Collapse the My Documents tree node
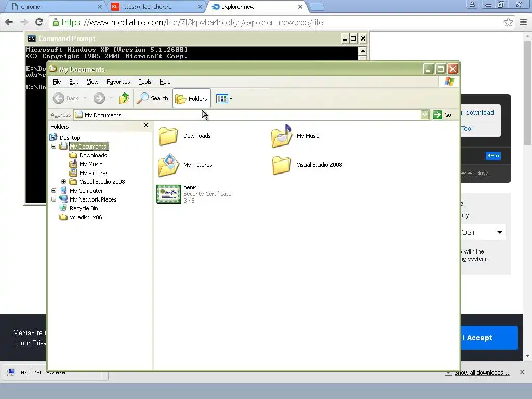The height and width of the screenshot is (399, 532). [x=54, y=146]
